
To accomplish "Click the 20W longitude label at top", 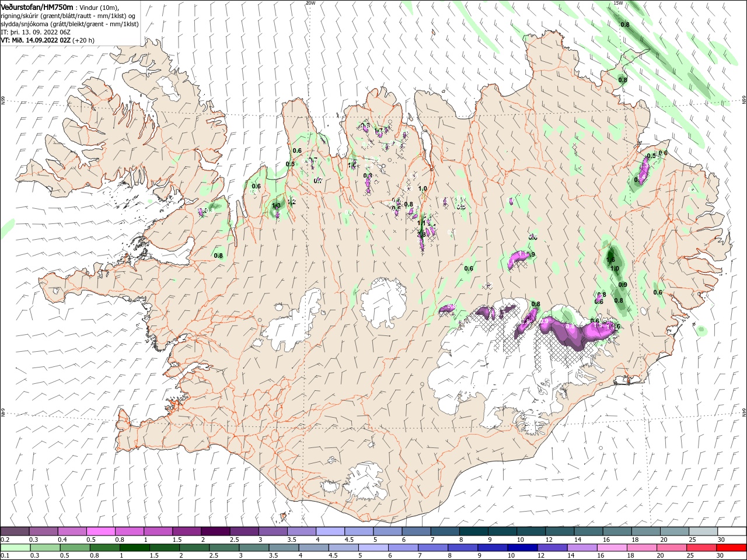I will click(x=310, y=3).
